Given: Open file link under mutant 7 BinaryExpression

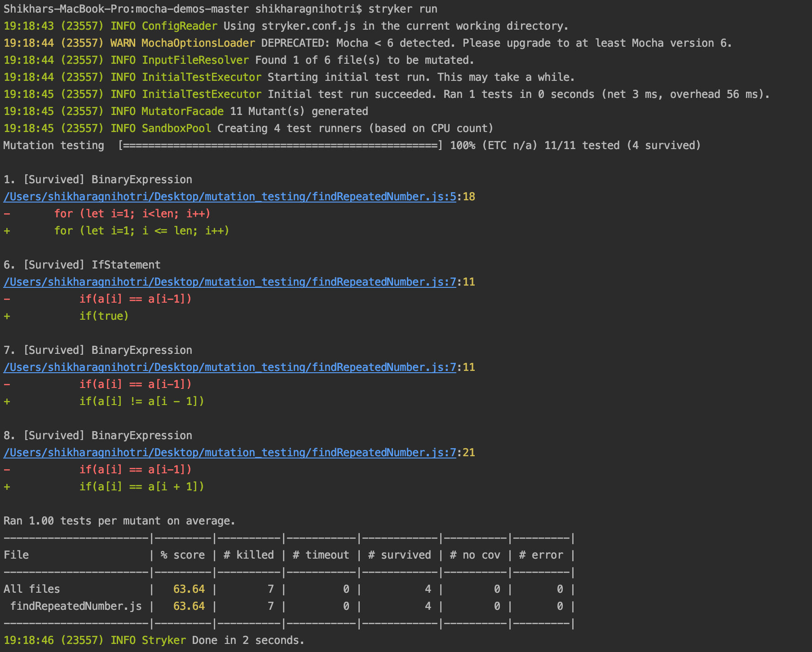Looking at the screenshot, I should point(230,367).
